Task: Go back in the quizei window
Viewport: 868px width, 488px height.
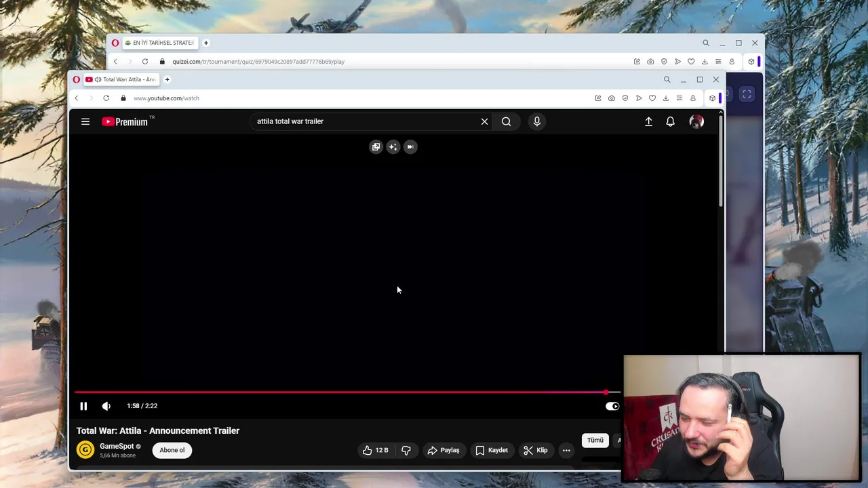Action: [115, 62]
